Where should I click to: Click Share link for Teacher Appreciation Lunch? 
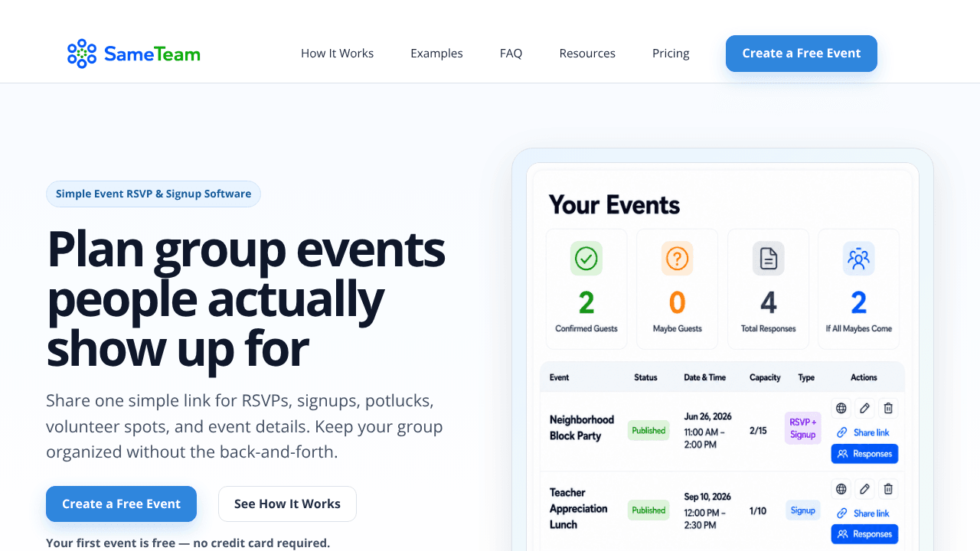pyautogui.click(x=863, y=514)
